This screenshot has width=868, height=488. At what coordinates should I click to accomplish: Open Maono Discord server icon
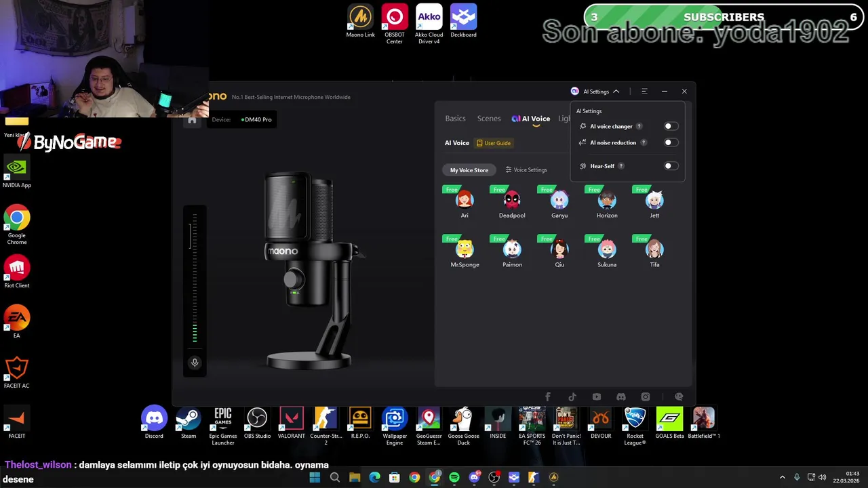tap(621, 396)
